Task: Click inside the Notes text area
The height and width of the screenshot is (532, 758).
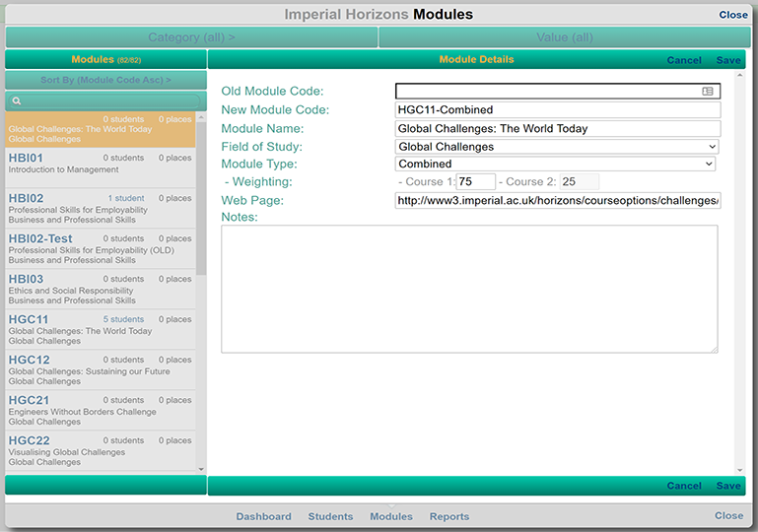Action: (x=469, y=289)
